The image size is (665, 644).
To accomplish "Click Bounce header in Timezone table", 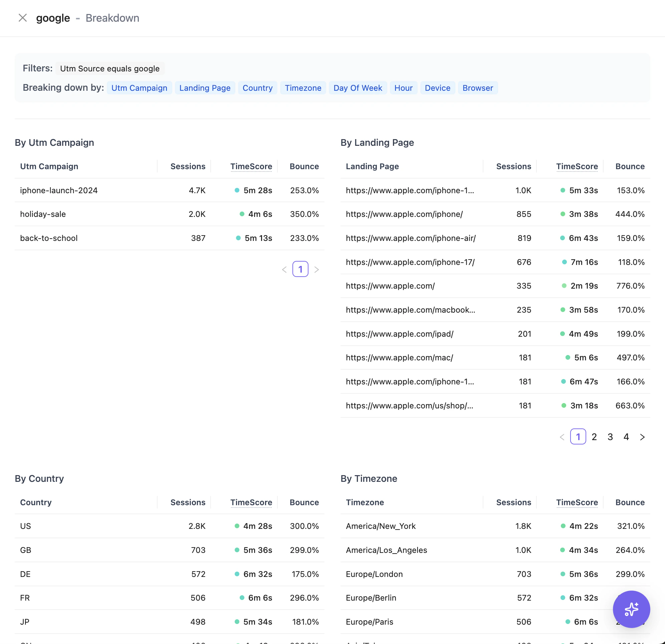I will tap(630, 502).
